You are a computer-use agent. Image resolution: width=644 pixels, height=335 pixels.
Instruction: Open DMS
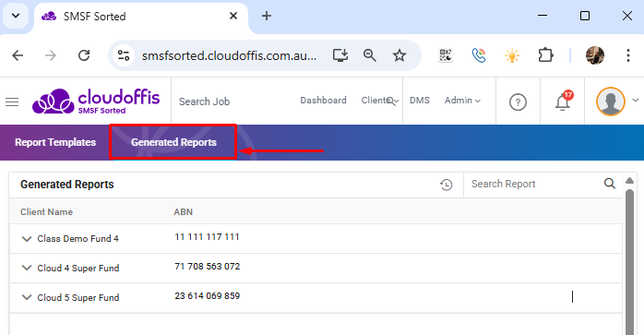pos(420,101)
